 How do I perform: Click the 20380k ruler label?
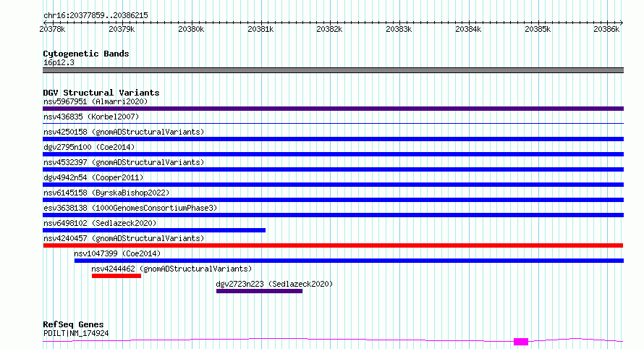pyautogui.click(x=191, y=29)
